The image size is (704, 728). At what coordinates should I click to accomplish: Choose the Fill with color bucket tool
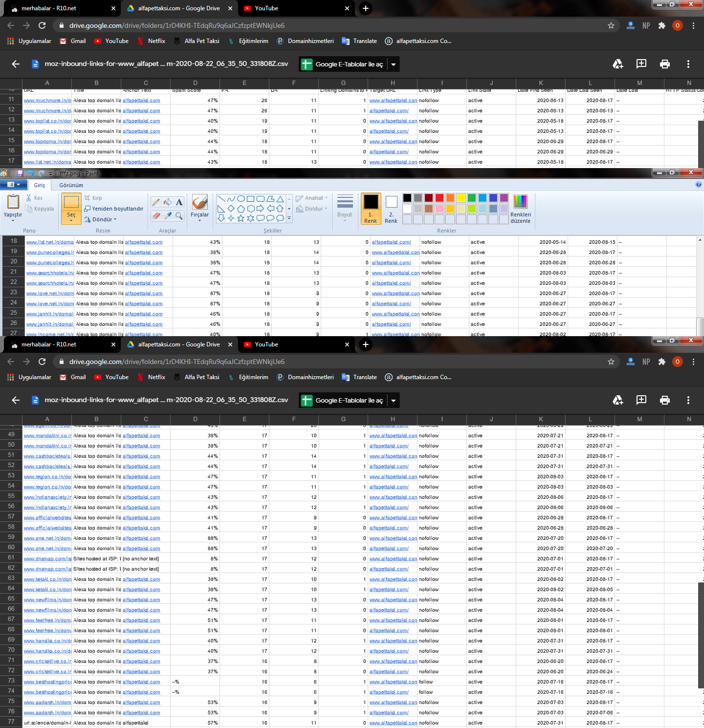coord(168,202)
